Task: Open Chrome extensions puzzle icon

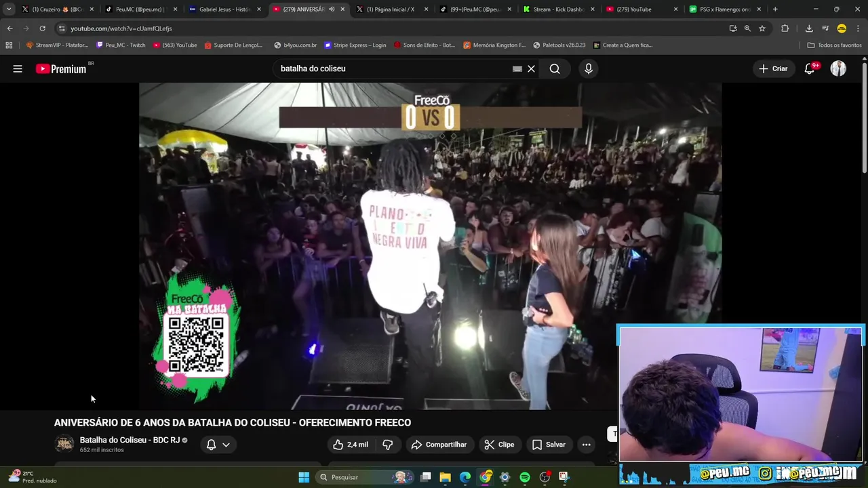Action: 785,28
